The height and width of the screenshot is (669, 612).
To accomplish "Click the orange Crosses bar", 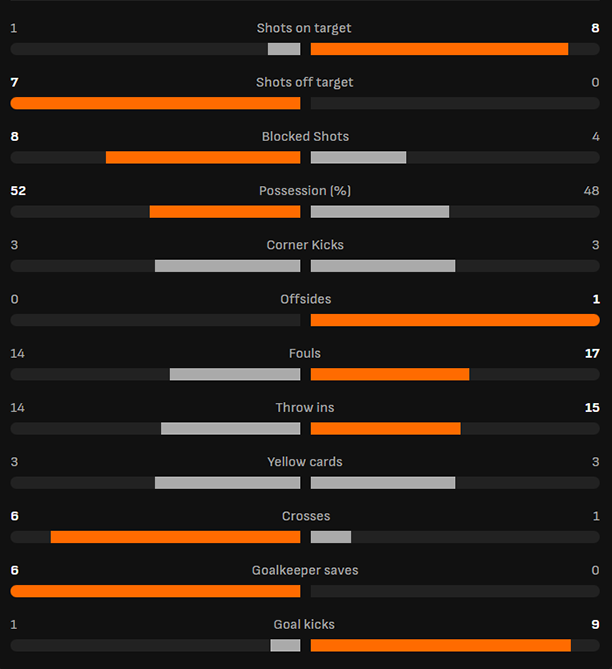I will [x=175, y=537].
